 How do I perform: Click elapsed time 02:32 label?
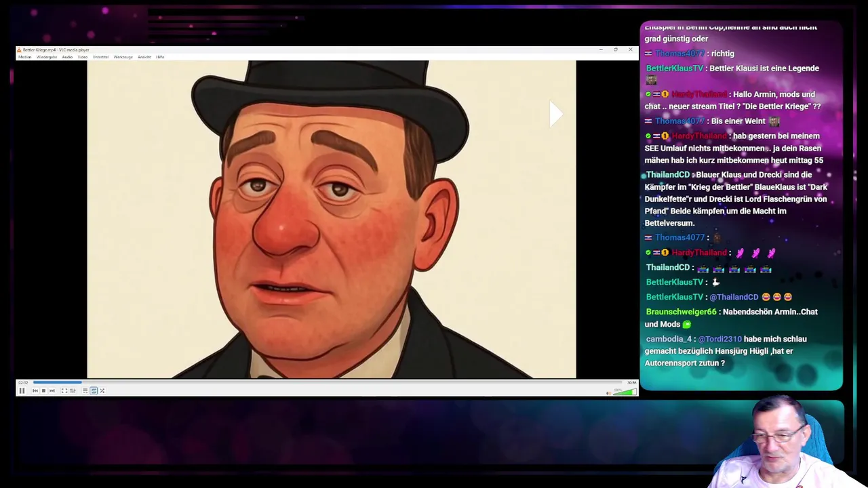click(x=23, y=382)
